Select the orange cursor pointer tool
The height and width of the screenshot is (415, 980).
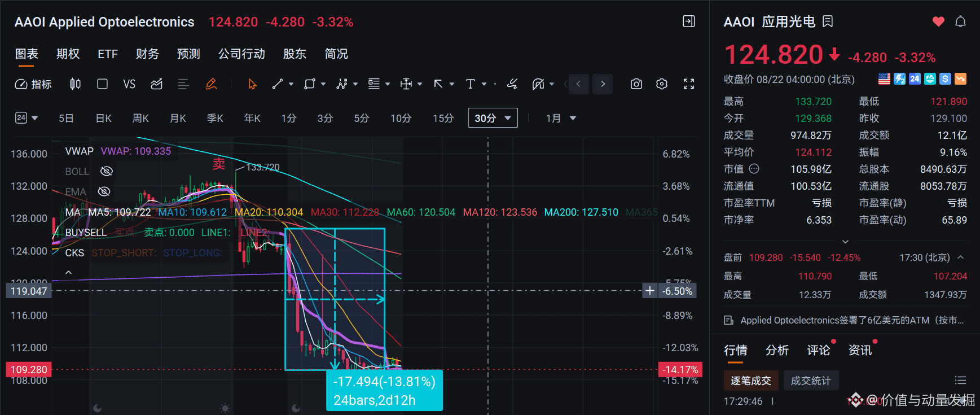pos(252,84)
